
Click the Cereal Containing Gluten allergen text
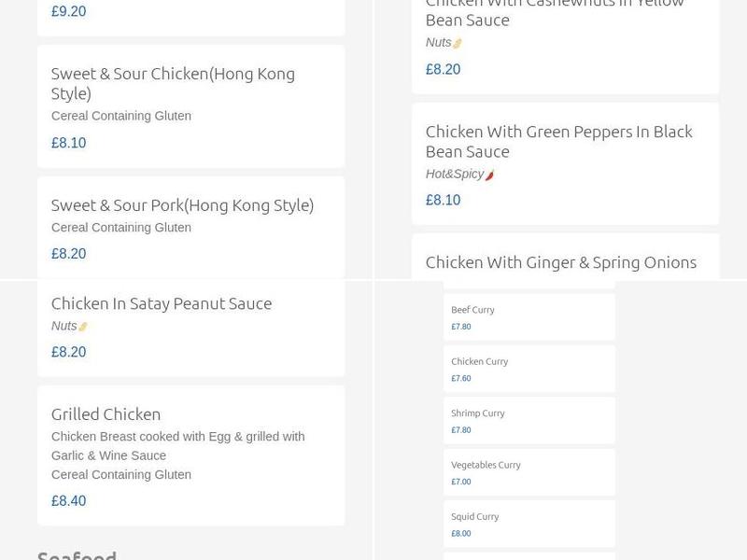point(121,116)
